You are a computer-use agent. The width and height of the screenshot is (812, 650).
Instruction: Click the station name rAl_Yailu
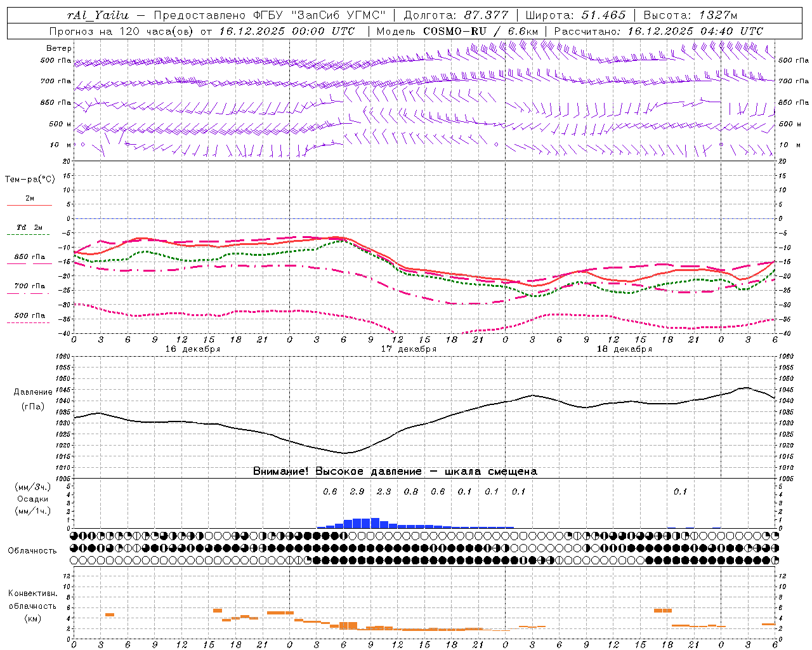[x=98, y=15]
